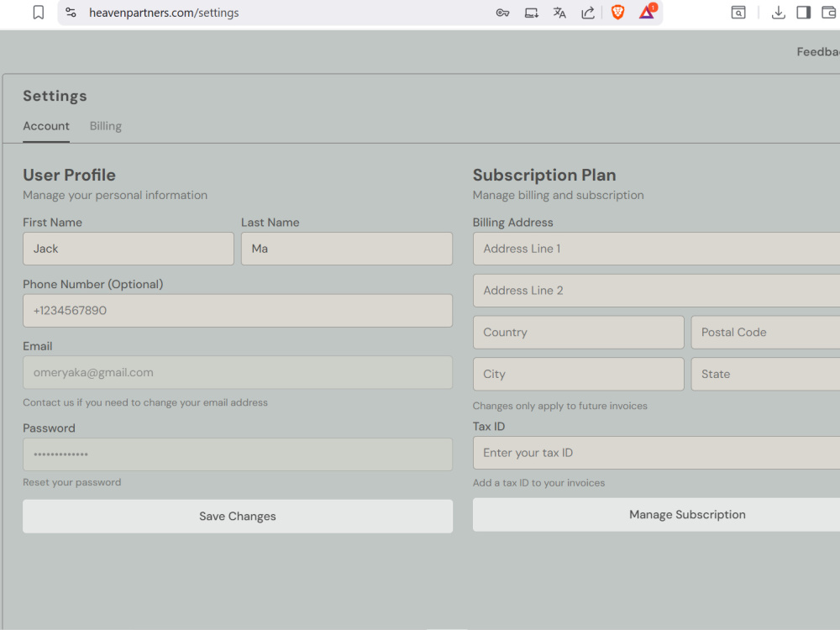Open the translate page icon

559,13
